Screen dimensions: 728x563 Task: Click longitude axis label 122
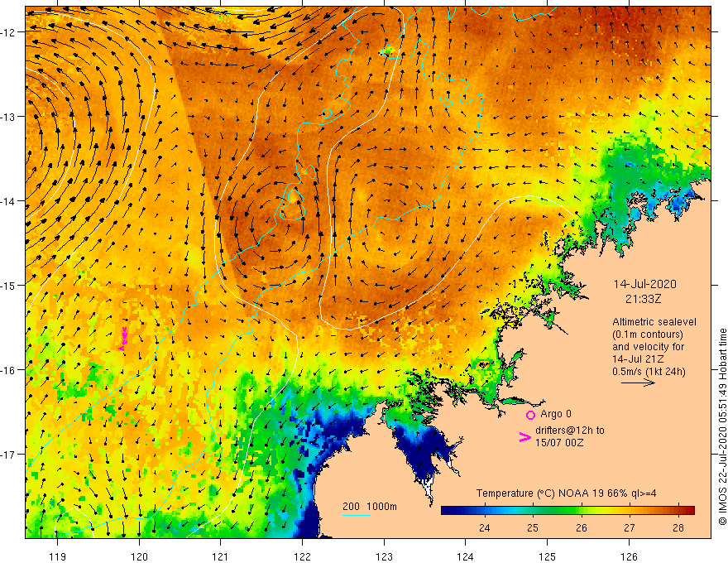(302, 556)
